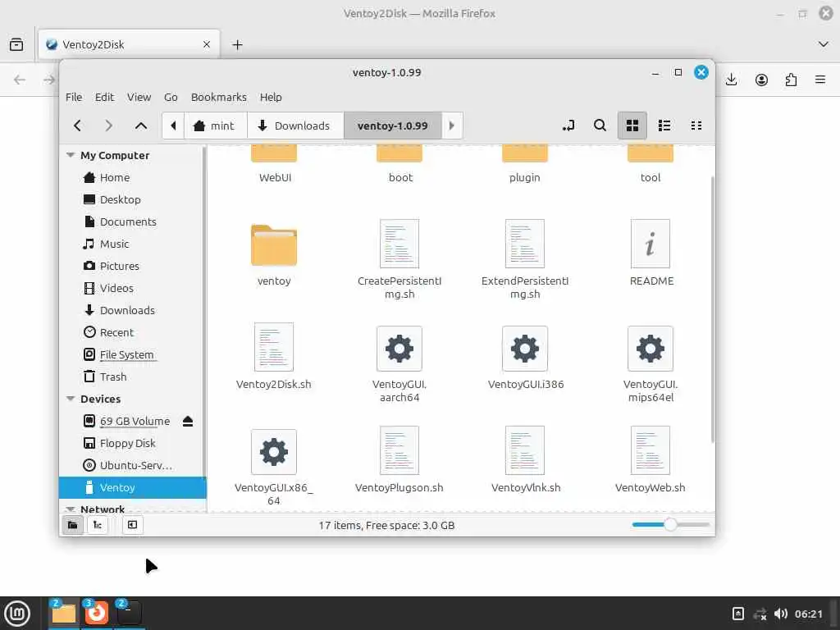Show tree view in sidebar
The image size is (840, 630).
[98, 525]
